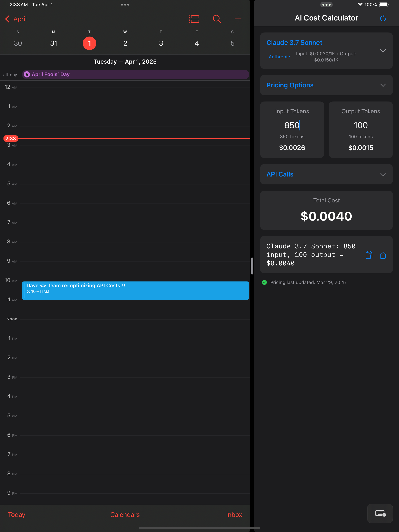The width and height of the screenshot is (399, 532).
Task: Switch calendar layout using the multi-day view icon
Action: (x=194, y=19)
